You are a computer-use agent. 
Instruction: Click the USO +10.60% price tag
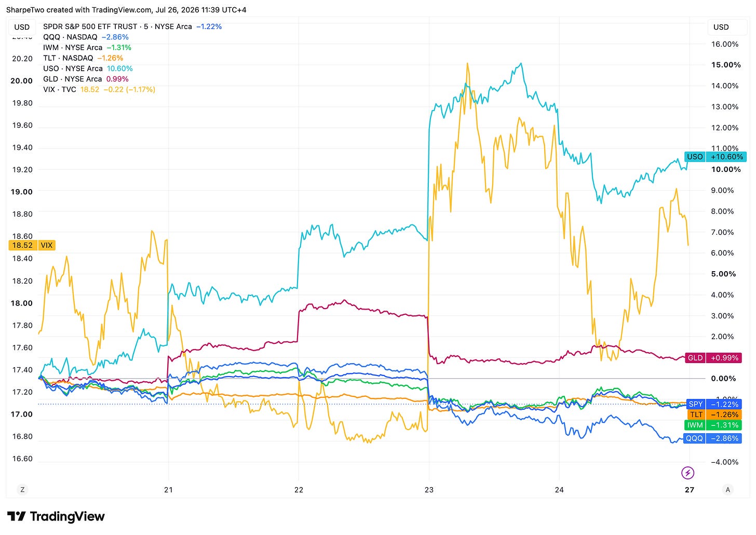715,156
